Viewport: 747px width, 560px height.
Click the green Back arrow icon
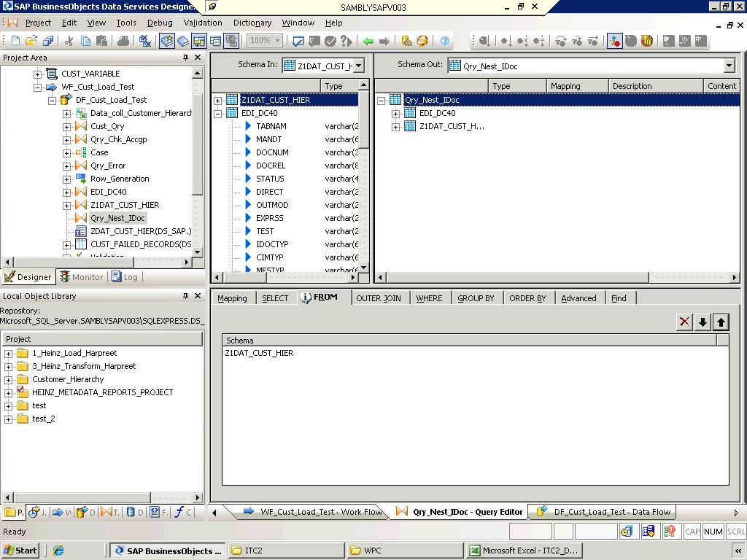pyautogui.click(x=368, y=41)
